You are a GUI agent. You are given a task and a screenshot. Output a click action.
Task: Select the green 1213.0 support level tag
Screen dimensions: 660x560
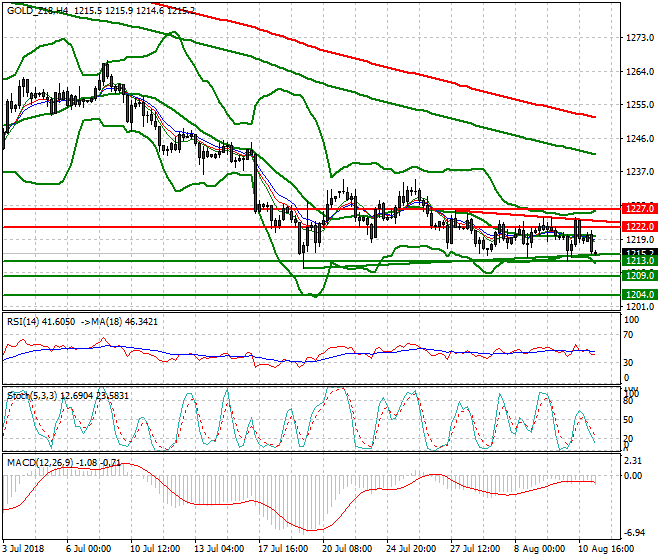coord(640,261)
